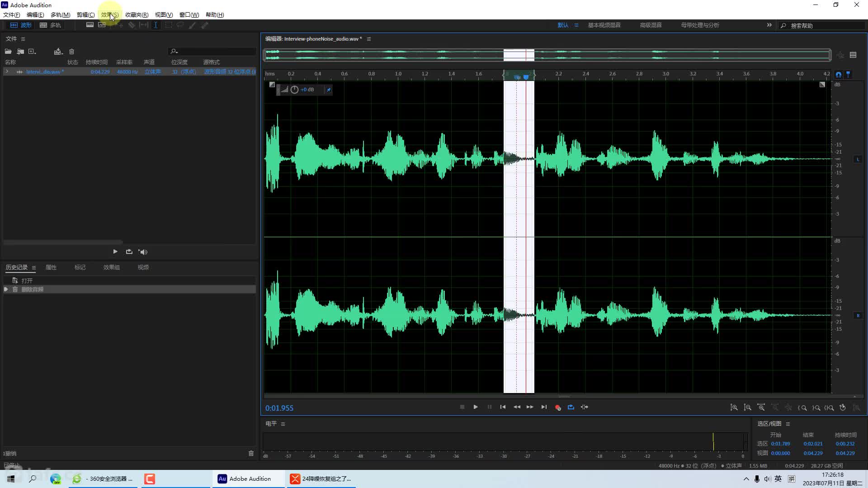
Task: Open the 效果(C) menu
Action: coord(109,14)
